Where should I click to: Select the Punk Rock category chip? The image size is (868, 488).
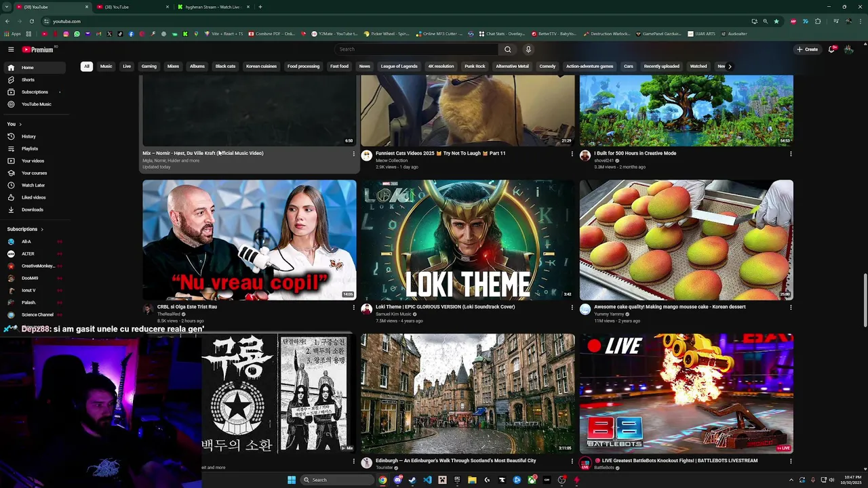(x=475, y=66)
